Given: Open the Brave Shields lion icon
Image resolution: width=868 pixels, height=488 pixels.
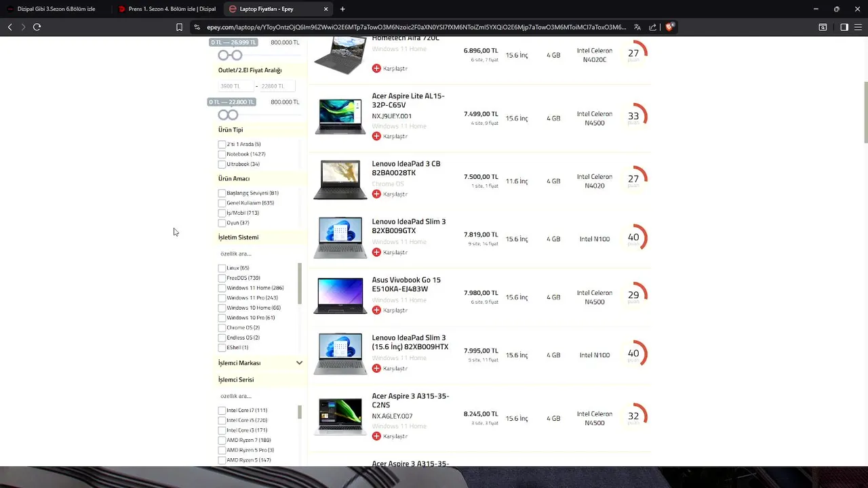Looking at the screenshot, I should coord(669,27).
